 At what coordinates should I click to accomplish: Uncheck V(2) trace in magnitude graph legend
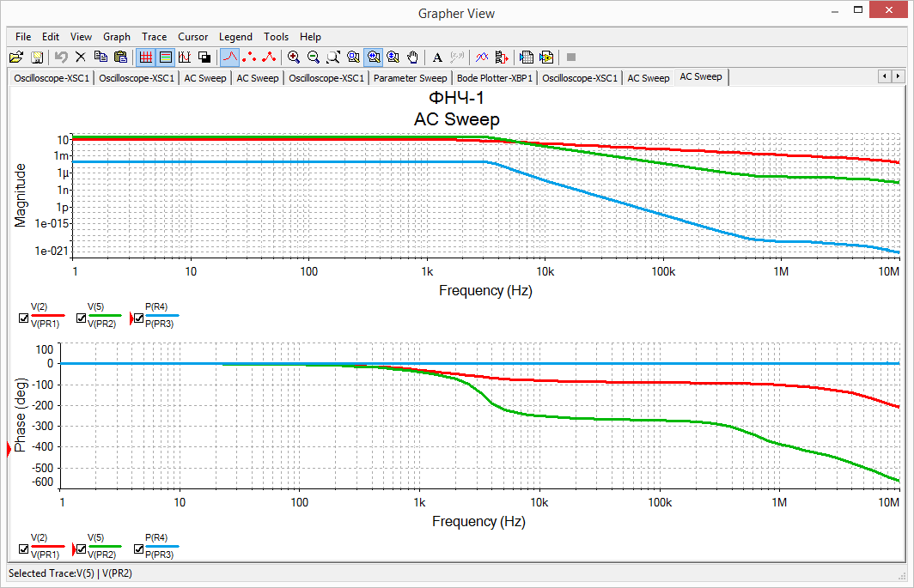click(24, 318)
